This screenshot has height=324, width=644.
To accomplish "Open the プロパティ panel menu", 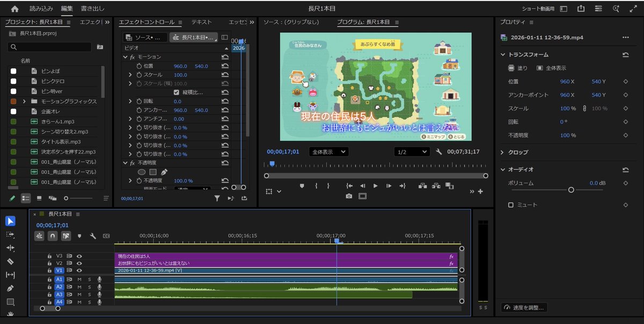I will click(x=531, y=22).
